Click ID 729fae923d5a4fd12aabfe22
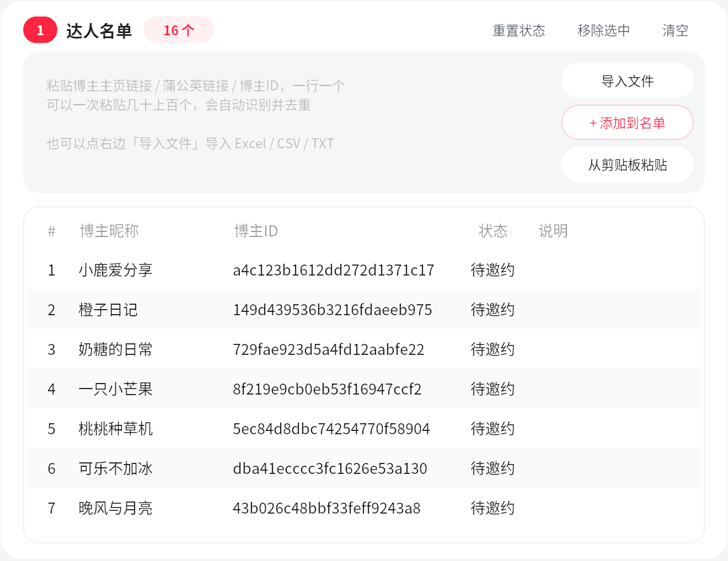 click(x=329, y=349)
